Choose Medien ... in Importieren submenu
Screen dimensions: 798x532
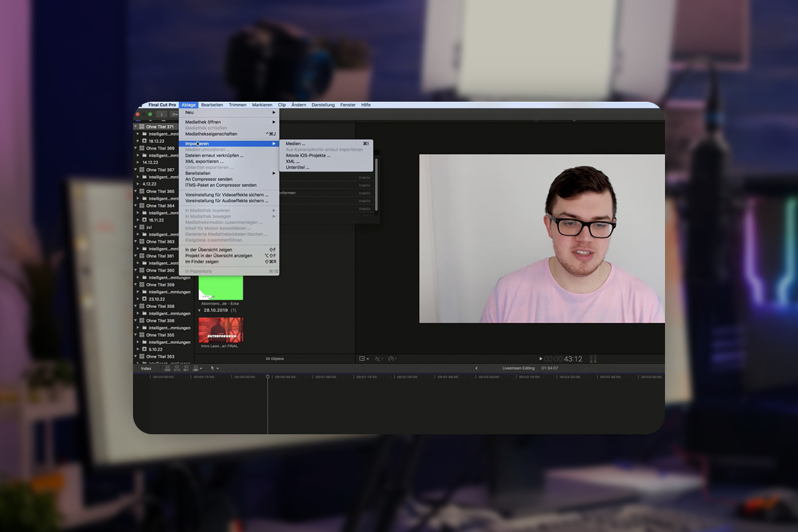[x=327, y=144]
